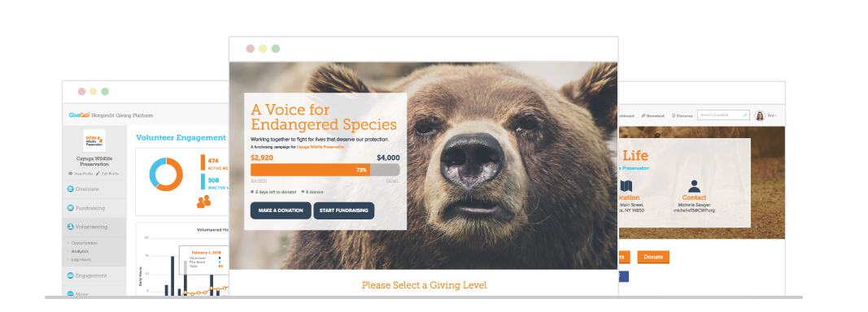Click the Location map icon
This screenshot has height=312, width=868.
[626, 186]
